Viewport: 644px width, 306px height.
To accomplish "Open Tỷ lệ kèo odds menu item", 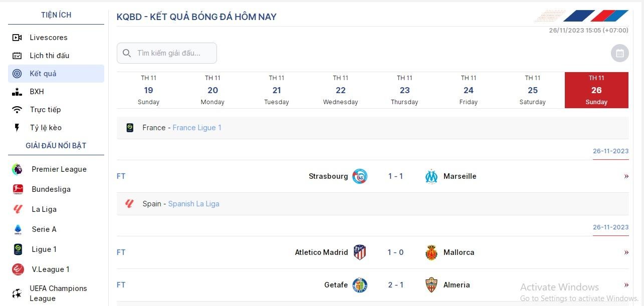I will (x=46, y=128).
